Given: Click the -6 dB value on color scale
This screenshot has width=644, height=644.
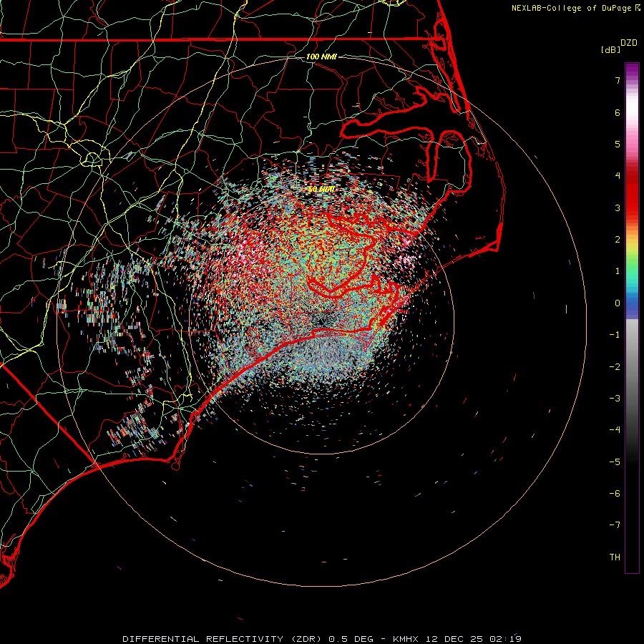Looking at the screenshot, I should (615, 494).
